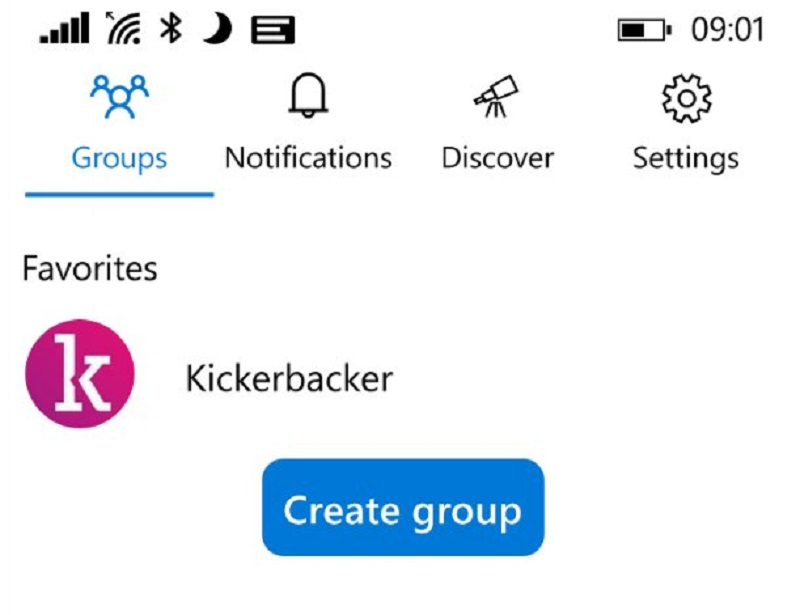
Task: Tap the battery level indicator
Action: [x=644, y=30]
